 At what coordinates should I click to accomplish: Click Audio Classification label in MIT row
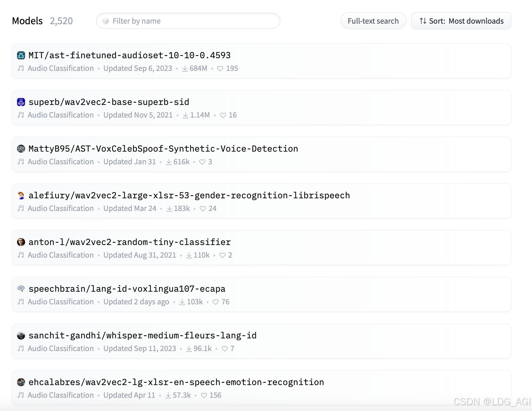click(61, 68)
